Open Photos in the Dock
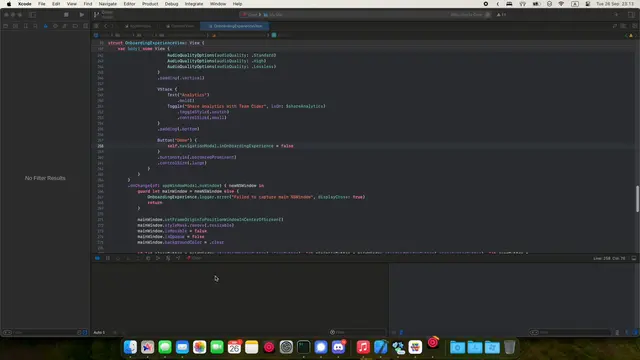This screenshot has height=360, width=640. point(200,347)
